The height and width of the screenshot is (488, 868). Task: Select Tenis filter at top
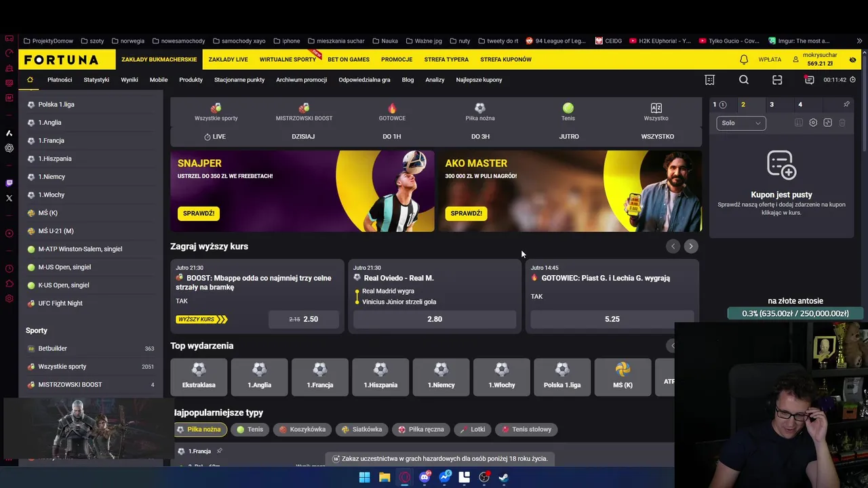point(568,112)
